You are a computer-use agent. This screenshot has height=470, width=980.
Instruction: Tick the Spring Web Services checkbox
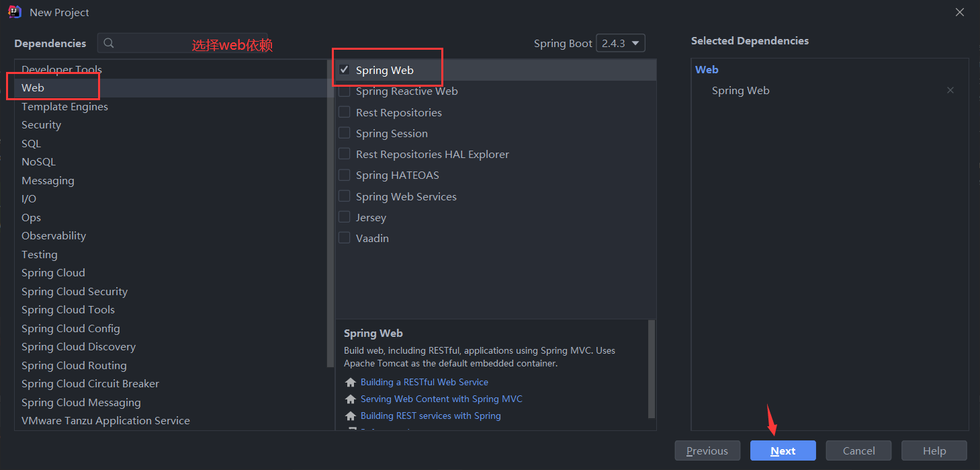pos(345,196)
